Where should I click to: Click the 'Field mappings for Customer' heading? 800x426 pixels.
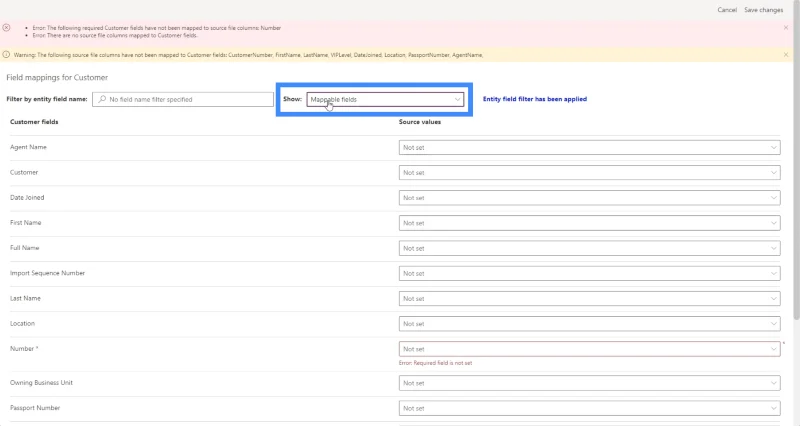coord(57,78)
